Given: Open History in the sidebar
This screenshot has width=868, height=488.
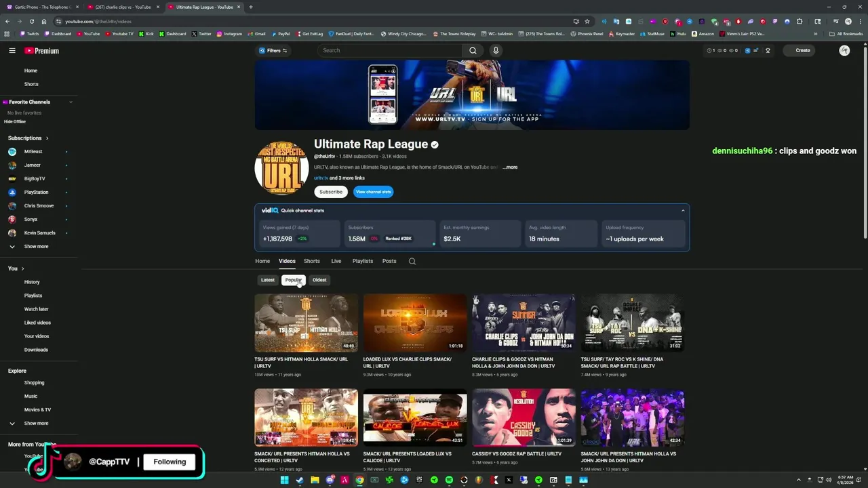Looking at the screenshot, I should 32,282.
